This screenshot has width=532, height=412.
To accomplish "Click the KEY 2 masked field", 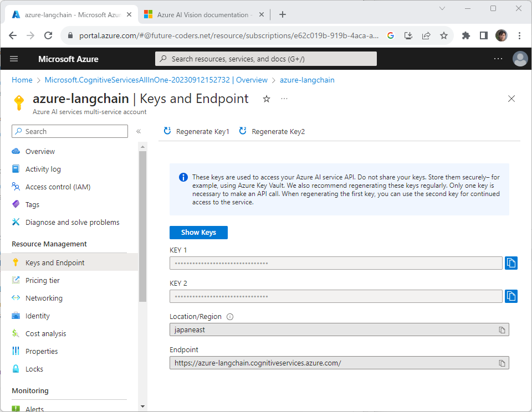I will [336, 296].
